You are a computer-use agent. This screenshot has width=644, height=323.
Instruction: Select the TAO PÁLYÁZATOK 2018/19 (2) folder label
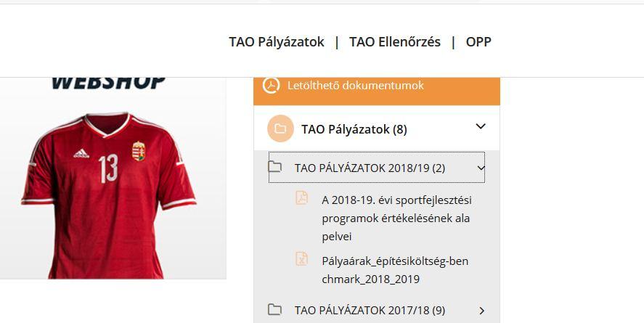[x=370, y=168]
